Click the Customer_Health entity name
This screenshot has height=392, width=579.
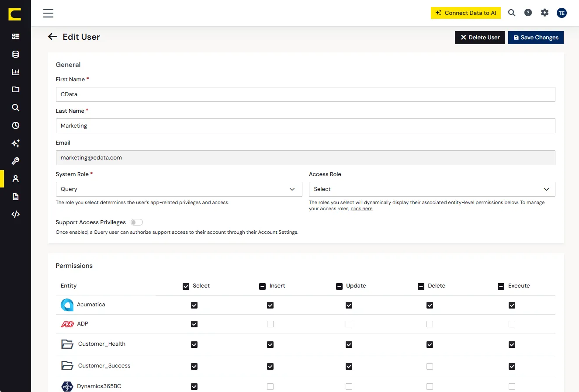pos(102,344)
